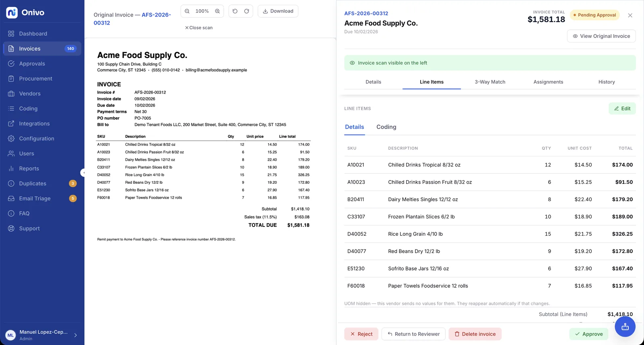Viewport: 644px width, 345px height.
Task: Click the Invoices count badge 140
Action: (70, 48)
